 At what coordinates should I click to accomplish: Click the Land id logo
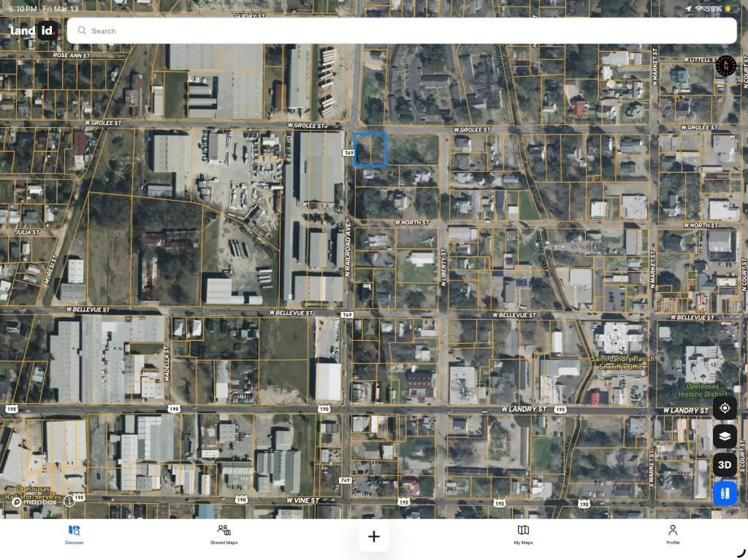tap(33, 31)
